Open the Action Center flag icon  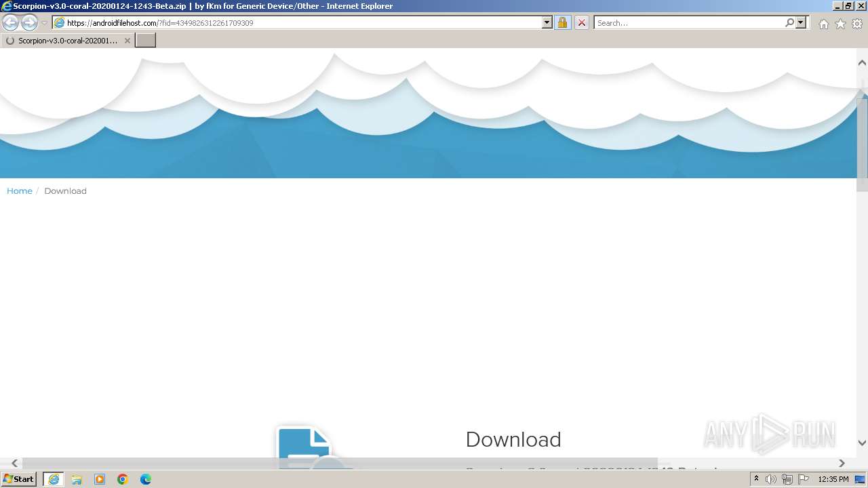pos(804,479)
